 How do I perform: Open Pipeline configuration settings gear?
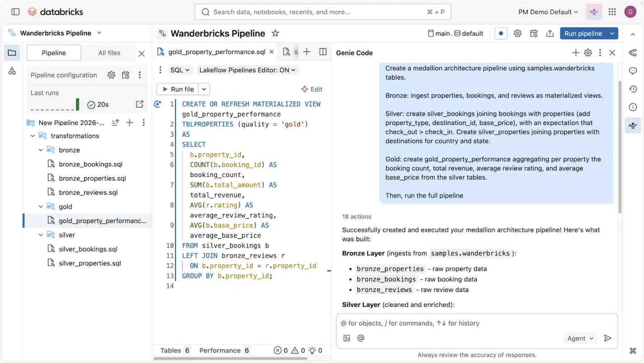click(x=111, y=75)
